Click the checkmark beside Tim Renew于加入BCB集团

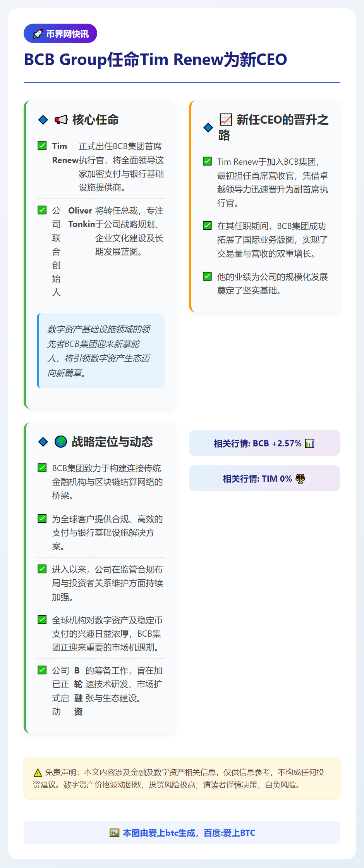(x=207, y=161)
